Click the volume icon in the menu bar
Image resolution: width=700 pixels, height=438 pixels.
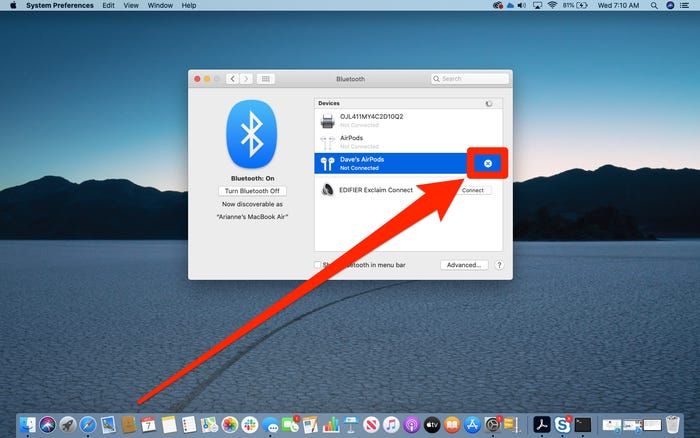(x=522, y=5)
